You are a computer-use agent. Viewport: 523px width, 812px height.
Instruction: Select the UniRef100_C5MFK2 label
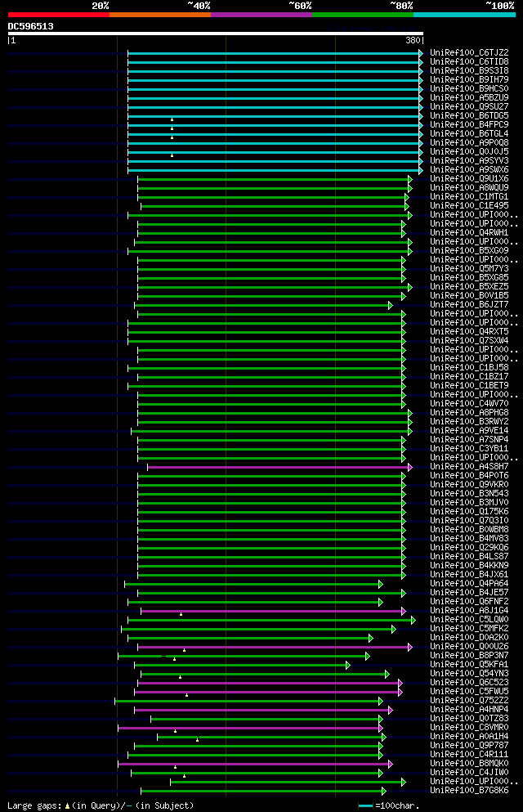[469, 628]
